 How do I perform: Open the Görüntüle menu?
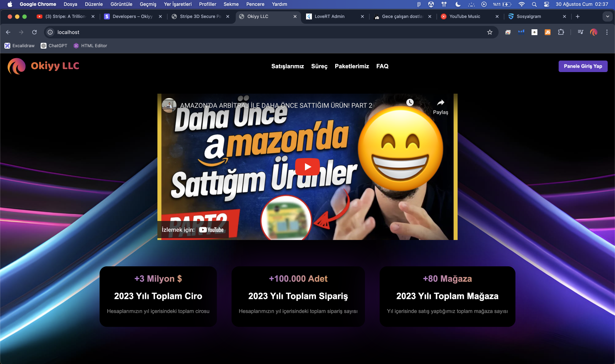pos(122,4)
